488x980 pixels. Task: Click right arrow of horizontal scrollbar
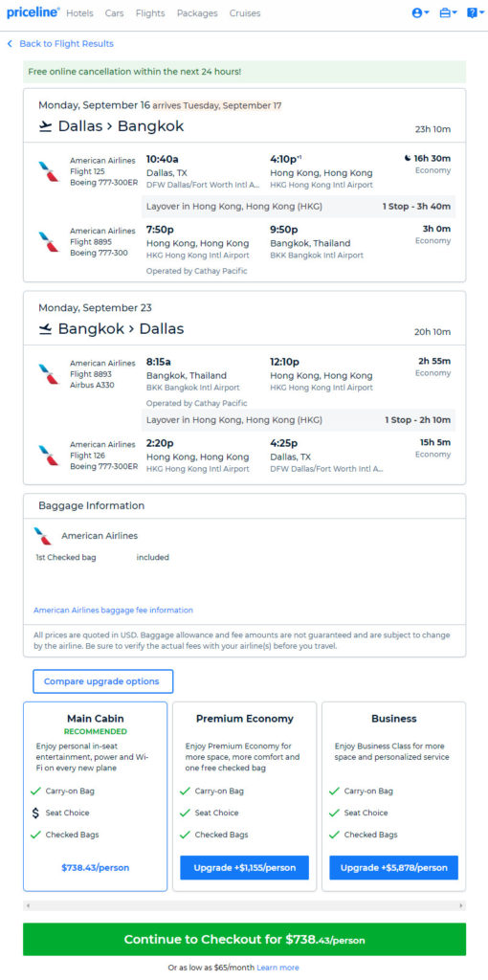point(462,905)
